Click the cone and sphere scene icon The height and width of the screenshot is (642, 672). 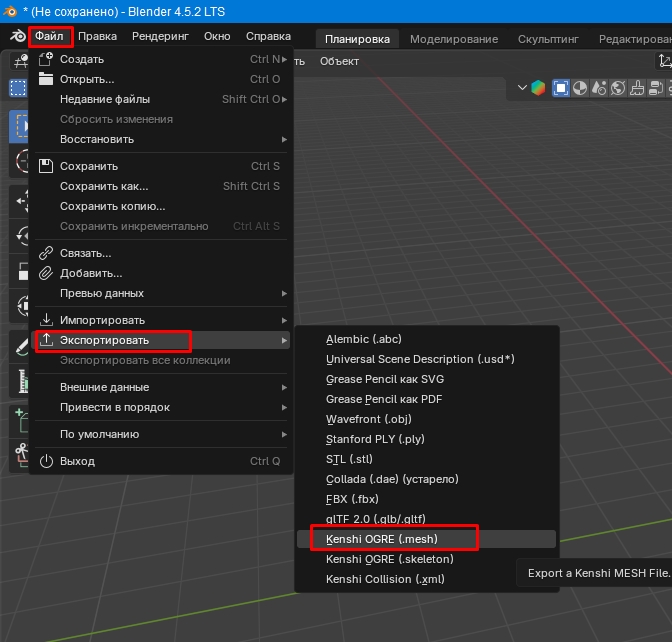point(599,88)
